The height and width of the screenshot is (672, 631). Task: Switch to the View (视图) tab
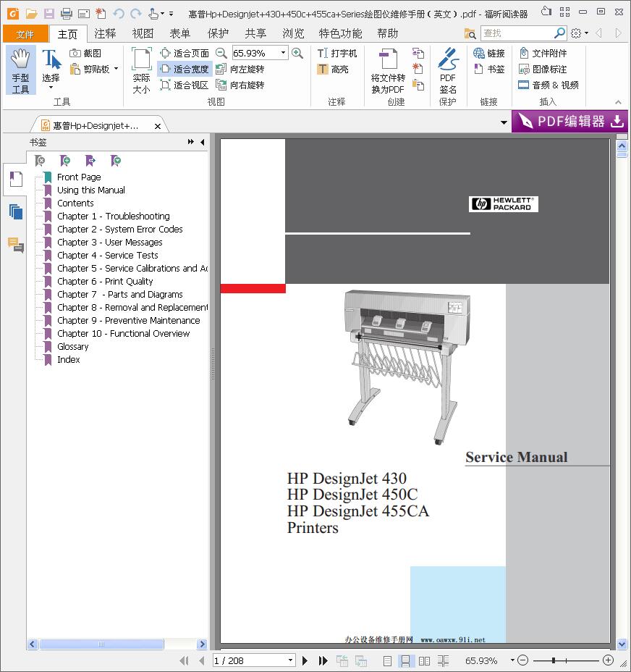pyautogui.click(x=143, y=33)
